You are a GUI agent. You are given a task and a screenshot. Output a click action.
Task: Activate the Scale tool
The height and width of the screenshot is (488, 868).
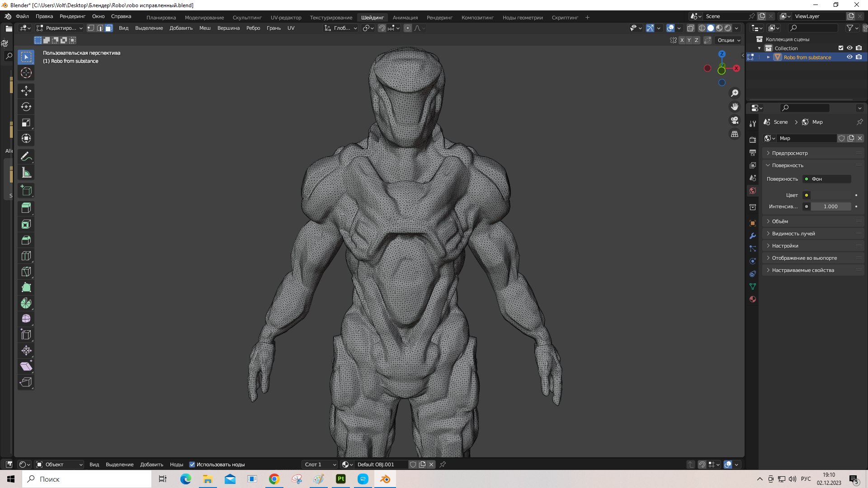[26, 122]
